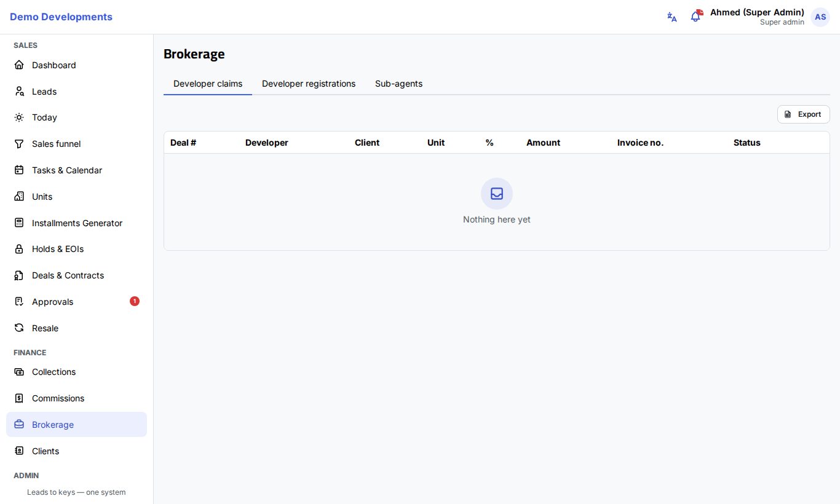Click the Developer column header

[266, 143]
